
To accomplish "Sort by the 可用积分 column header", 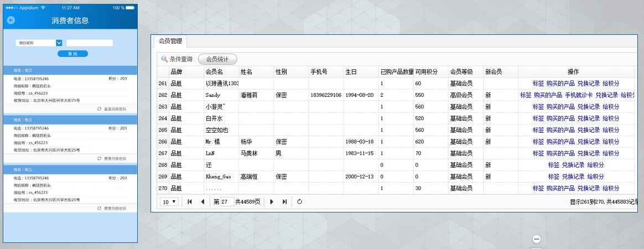I will (426, 72).
